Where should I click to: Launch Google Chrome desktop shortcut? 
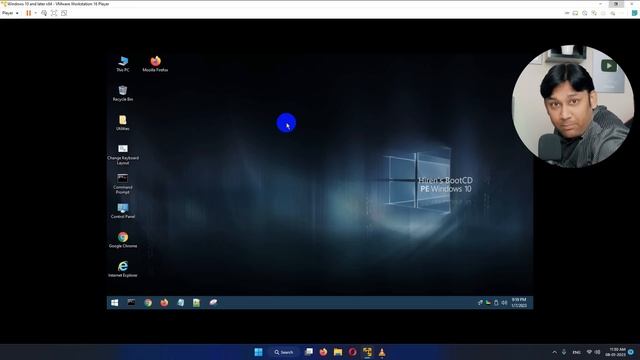click(x=123, y=240)
